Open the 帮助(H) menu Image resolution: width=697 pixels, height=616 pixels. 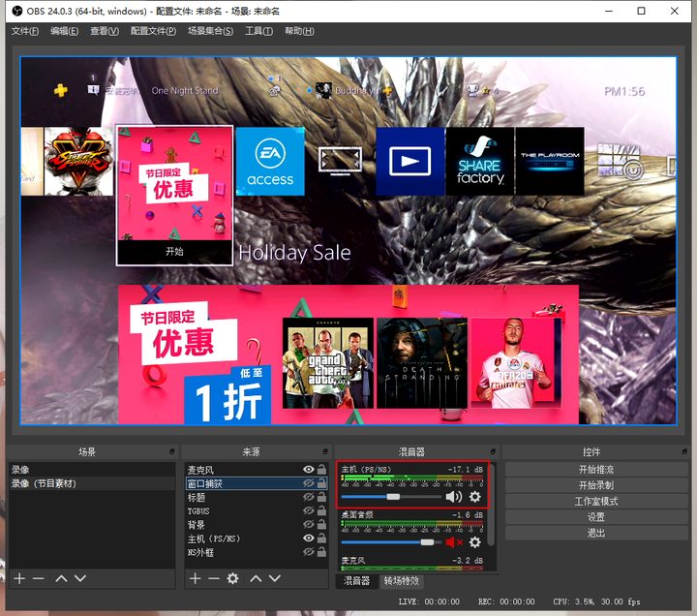point(299,31)
